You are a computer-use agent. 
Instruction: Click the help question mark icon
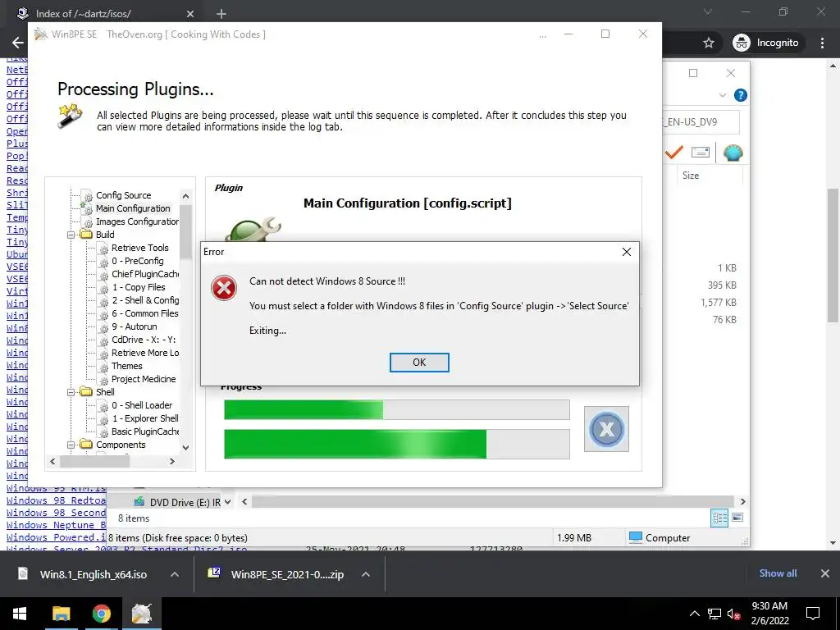pyautogui.click(x=741, y=95)
